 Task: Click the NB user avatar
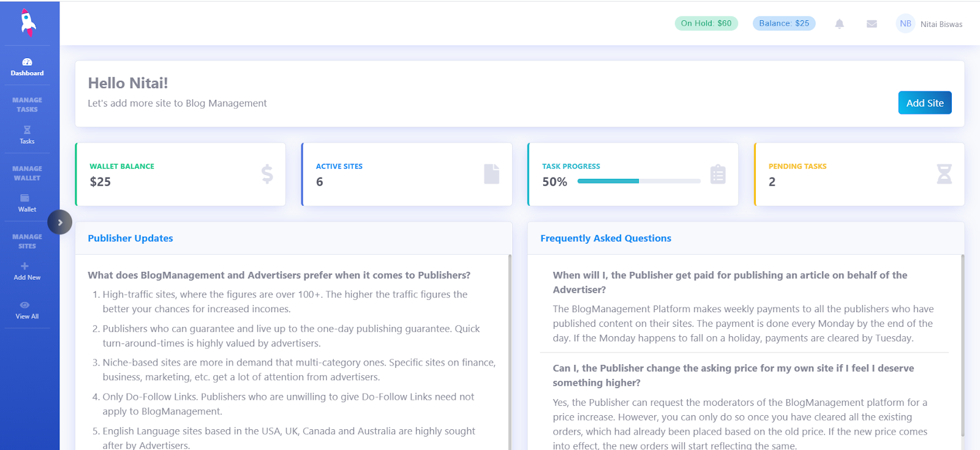[905, 24]
